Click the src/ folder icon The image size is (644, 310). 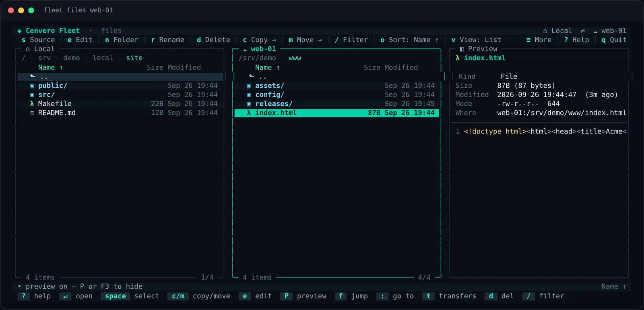pyautogui.click(x=32, y=95)
